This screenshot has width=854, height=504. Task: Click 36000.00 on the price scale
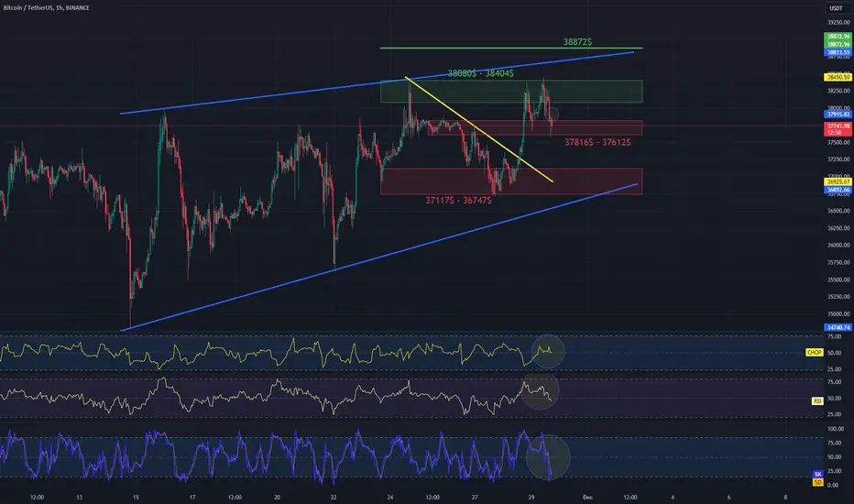838,246
